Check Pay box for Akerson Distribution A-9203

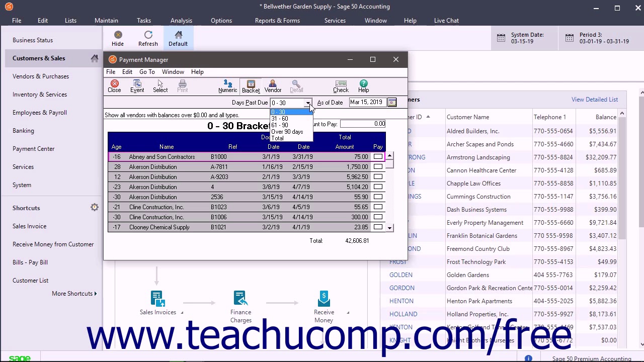coord(378,177)
